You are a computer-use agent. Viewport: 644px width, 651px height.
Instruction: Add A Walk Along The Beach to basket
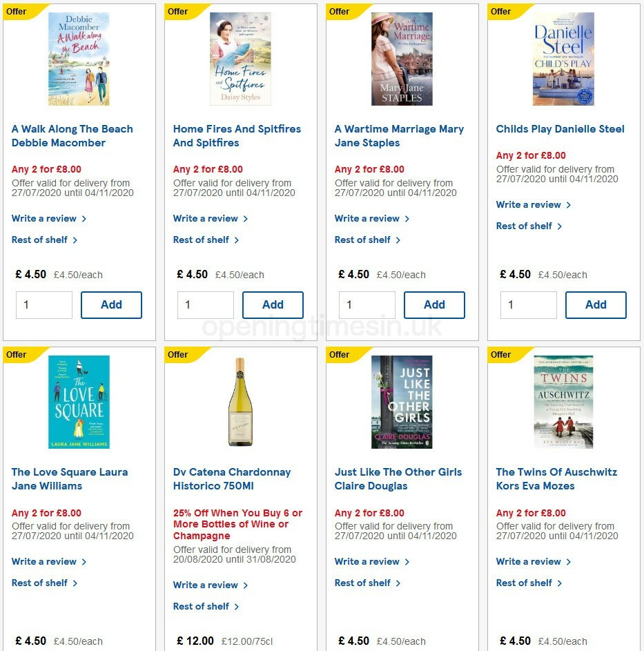[x=111, y=304]
